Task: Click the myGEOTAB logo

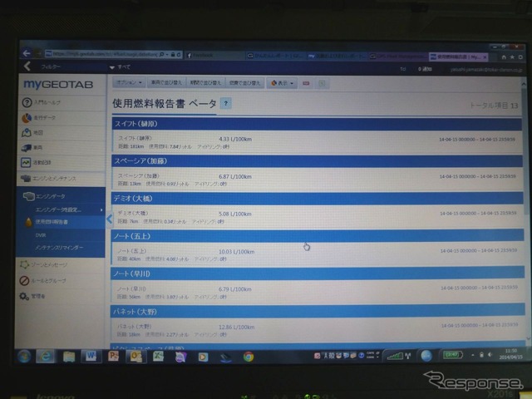Action: (58, 85)
